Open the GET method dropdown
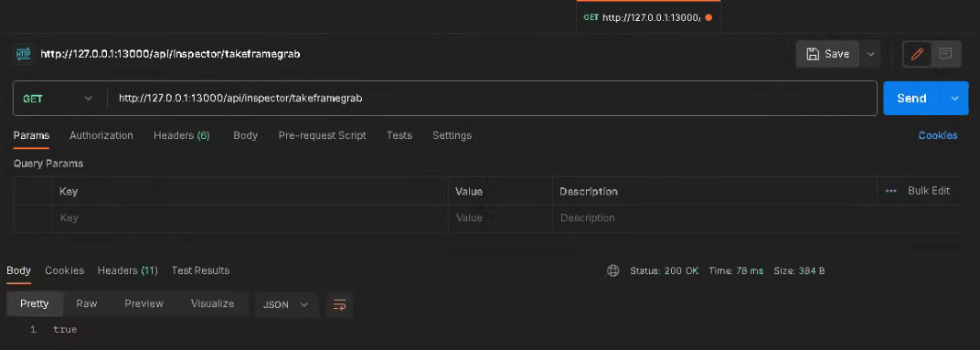The width and height of the screenshot is (980, 350). 58,99
